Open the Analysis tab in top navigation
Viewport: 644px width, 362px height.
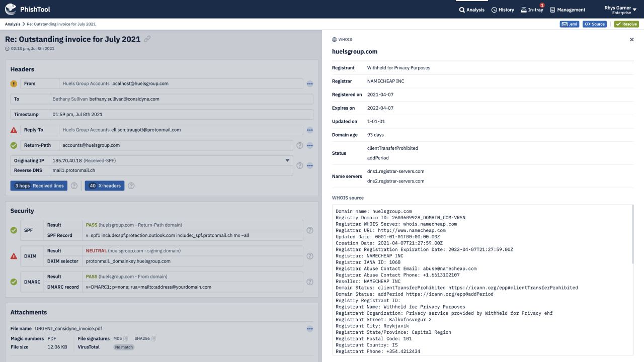click(x=472, y=10)
